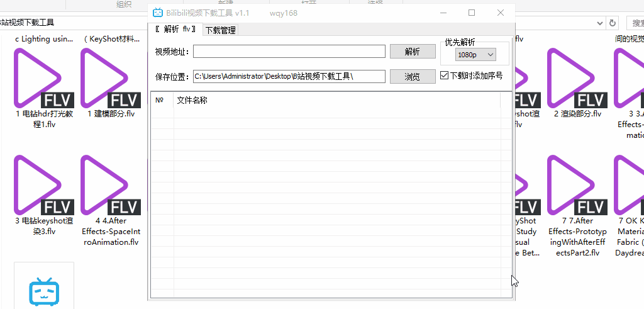Click the 1 建模部分.flv file name
The height and width of the screenshot is (309, 644).
[x=111, y=115]
